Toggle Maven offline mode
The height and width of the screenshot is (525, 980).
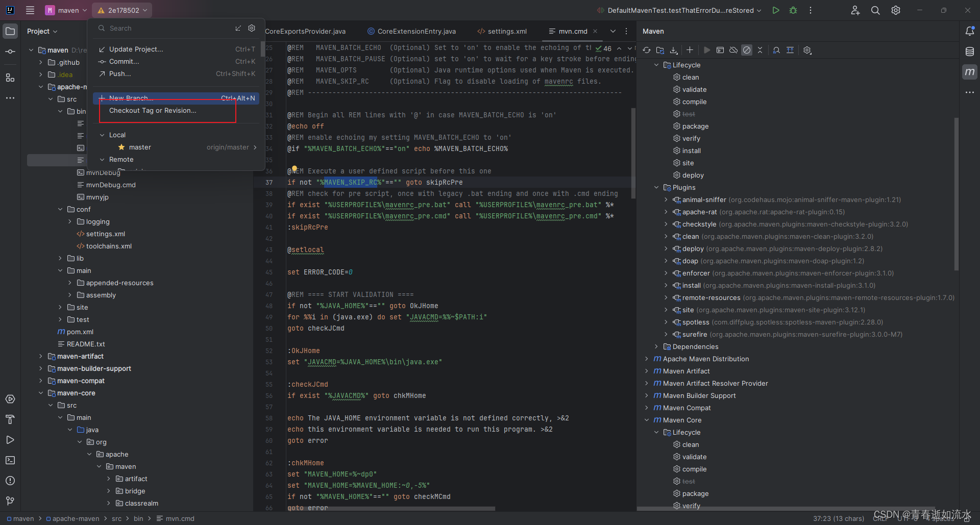click(733, 50)
